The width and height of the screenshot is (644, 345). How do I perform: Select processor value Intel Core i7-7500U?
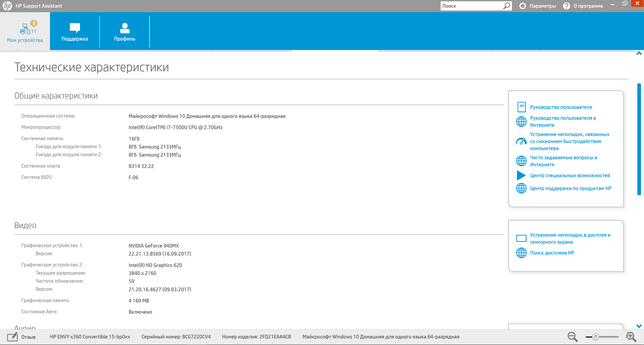click(x=175, y=127)
